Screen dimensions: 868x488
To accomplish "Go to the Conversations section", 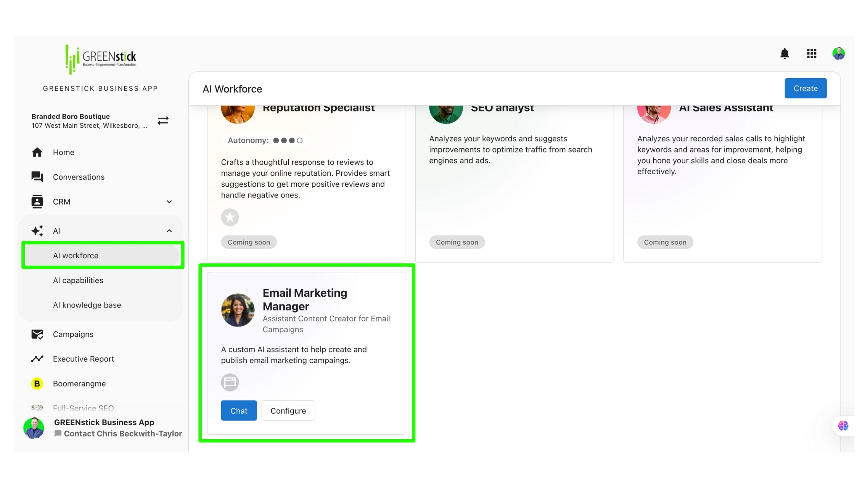I will click(x=78, y=177).
